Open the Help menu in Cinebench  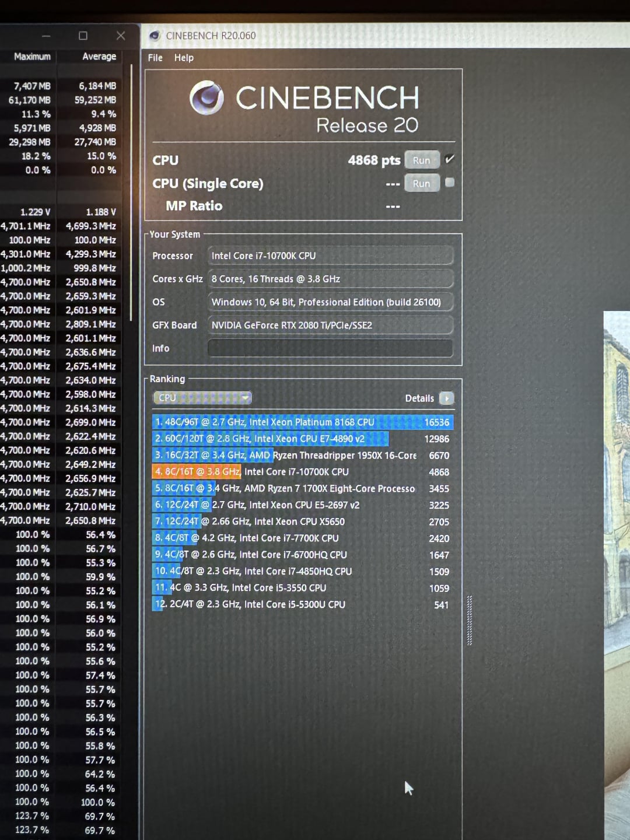pyautogui.click(x=184, y=58)
